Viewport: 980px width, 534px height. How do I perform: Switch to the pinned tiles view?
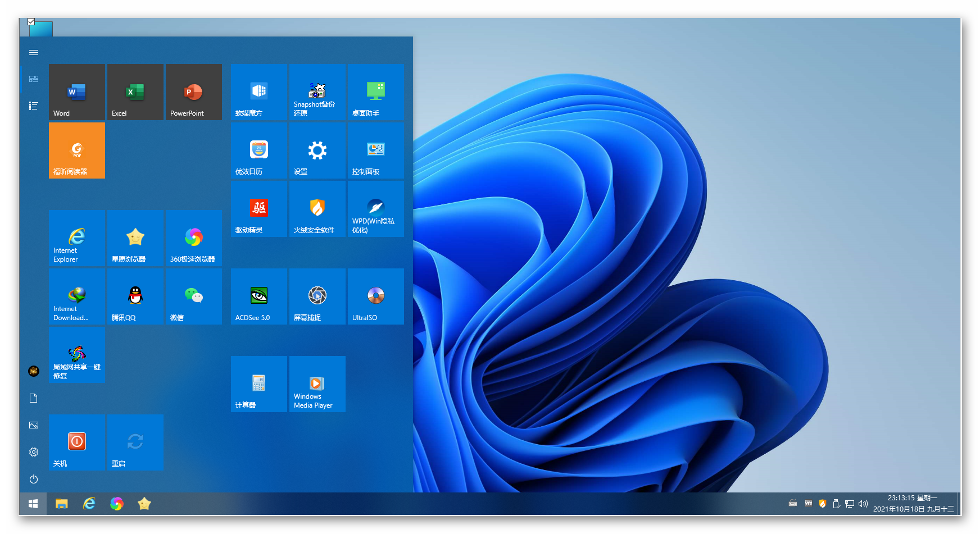coord(34,79)
